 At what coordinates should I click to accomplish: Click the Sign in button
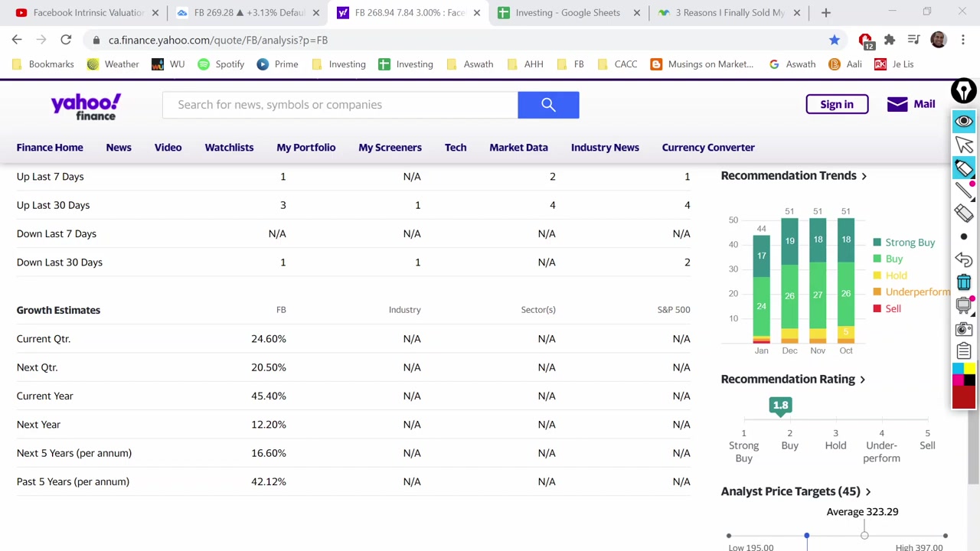[x=837, y=104]
